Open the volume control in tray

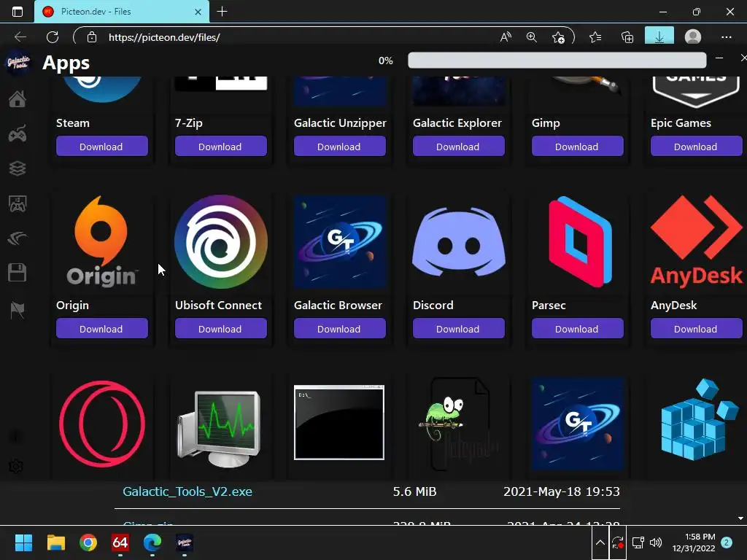pyautogui.click(x=656, y=542)
